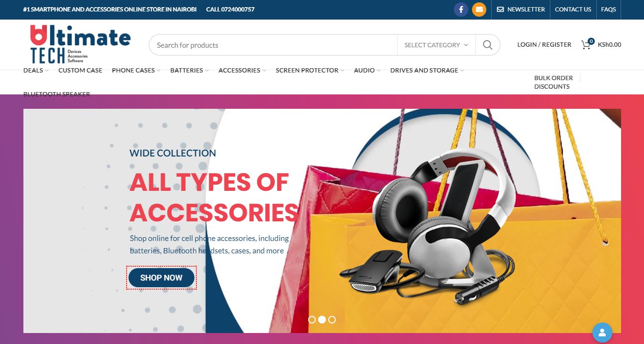Open the Bluetooth Speaker menu item
The height and width of the screenshot is (344, 644).
coord(57,94)
